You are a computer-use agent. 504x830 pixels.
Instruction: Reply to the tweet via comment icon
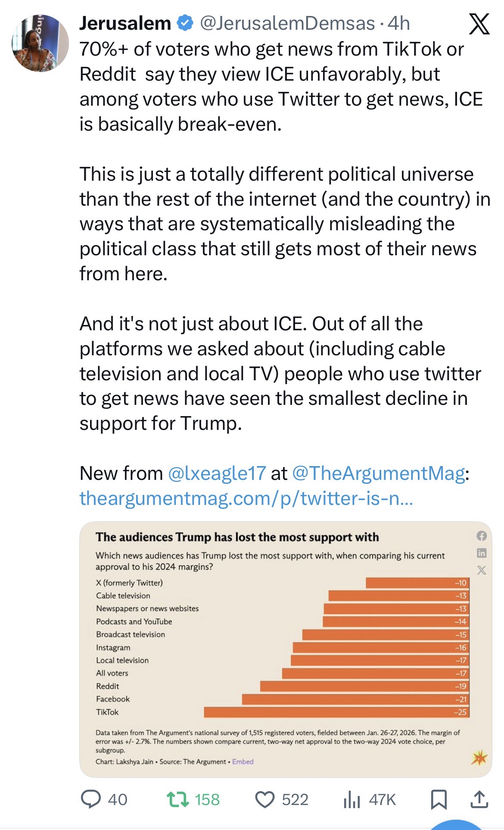(91, 800)
